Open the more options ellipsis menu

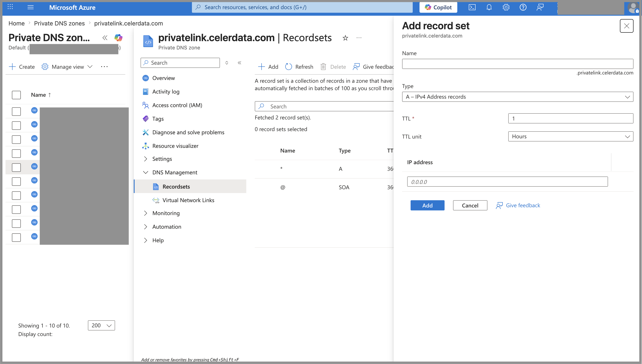point(104,67)
